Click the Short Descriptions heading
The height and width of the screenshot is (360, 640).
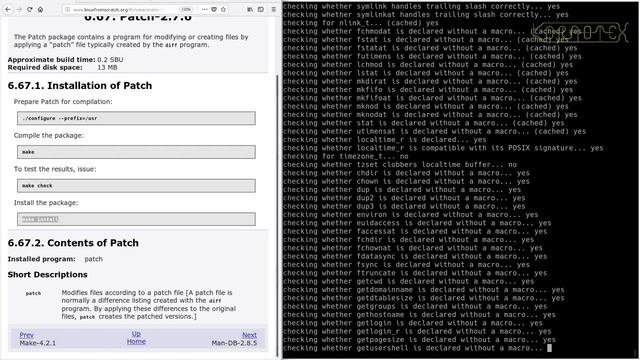(x=47, y=274)
